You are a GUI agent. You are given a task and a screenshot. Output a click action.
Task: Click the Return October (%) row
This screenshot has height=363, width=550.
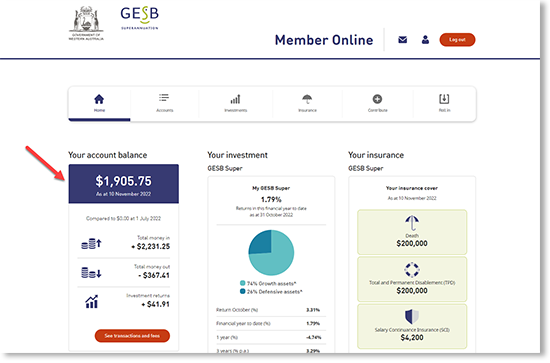tap(271, 310)
